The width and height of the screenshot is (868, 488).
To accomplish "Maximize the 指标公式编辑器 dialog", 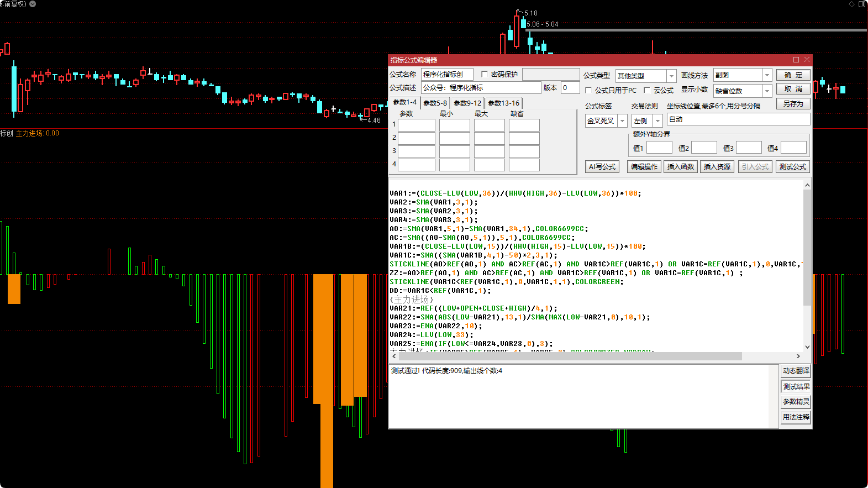I will tap(796, 60).
